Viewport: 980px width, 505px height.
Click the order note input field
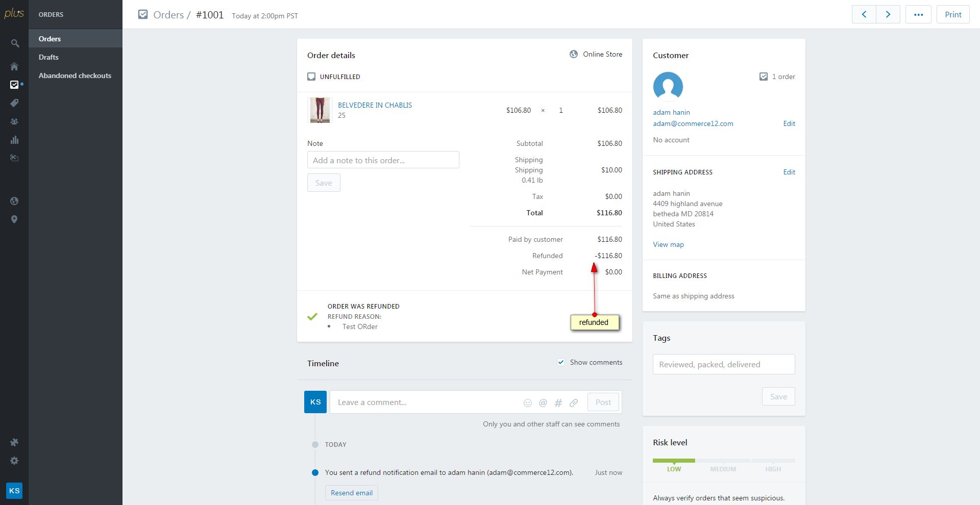[383, 160]
